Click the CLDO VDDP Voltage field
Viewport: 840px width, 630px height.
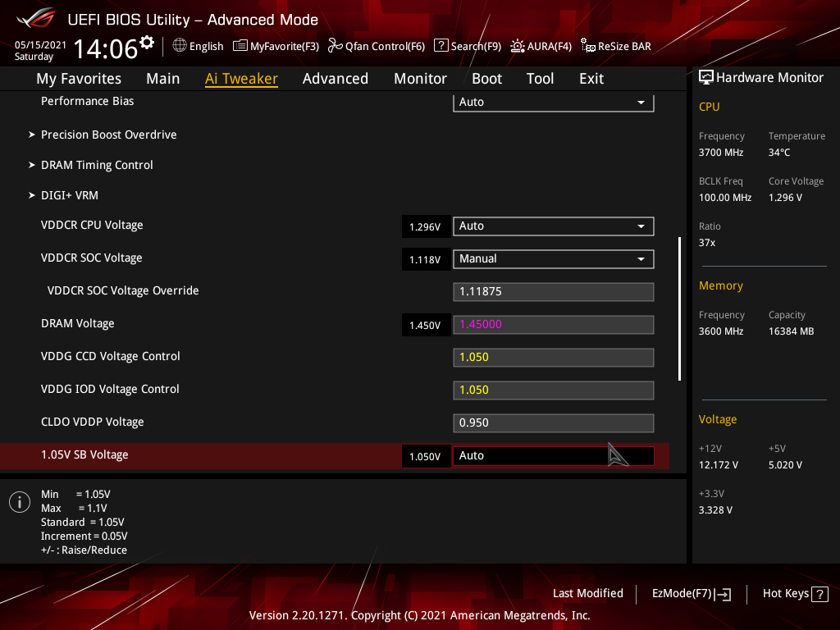(x=554, y=423)
